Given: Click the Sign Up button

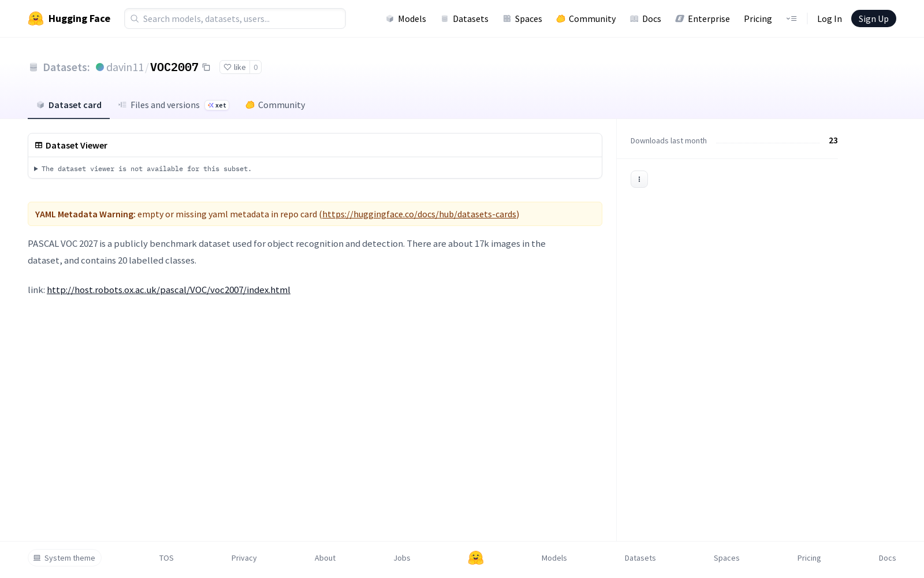Looking at the screenshot, I should (x=873, y=18).
